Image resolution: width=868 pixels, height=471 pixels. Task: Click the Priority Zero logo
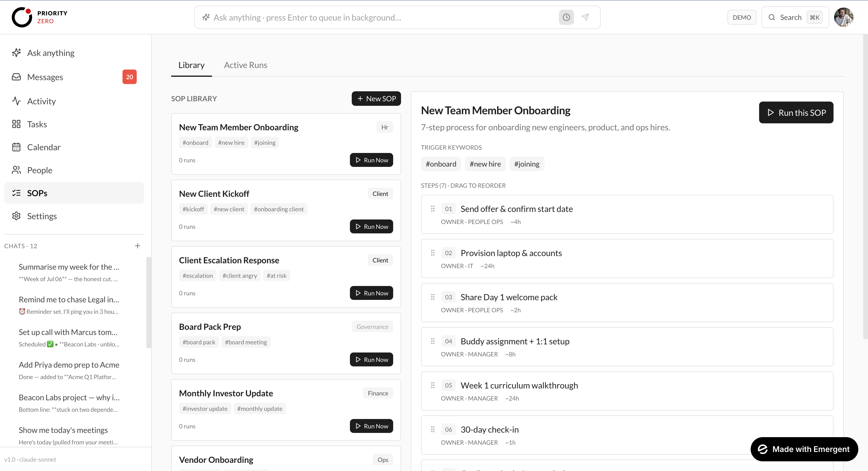click(40, 17)
